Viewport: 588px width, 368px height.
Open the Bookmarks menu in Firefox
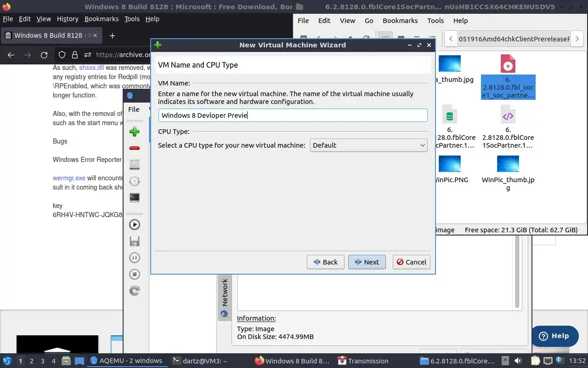102,19
